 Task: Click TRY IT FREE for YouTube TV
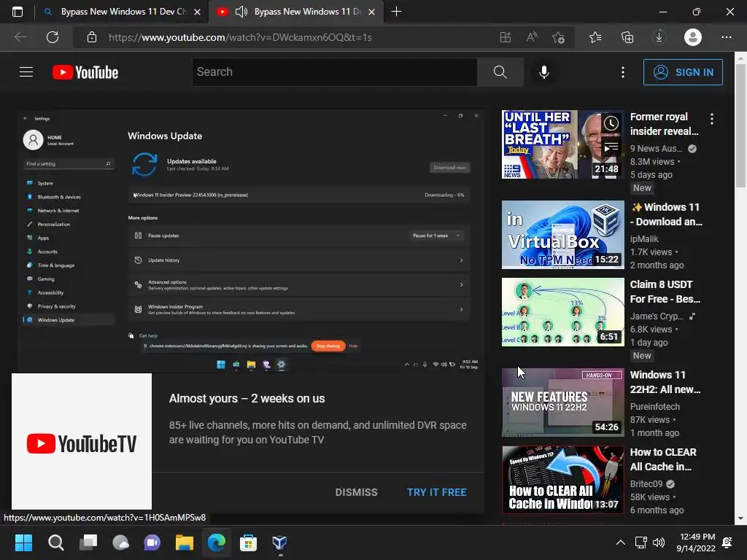coord(436,492)
